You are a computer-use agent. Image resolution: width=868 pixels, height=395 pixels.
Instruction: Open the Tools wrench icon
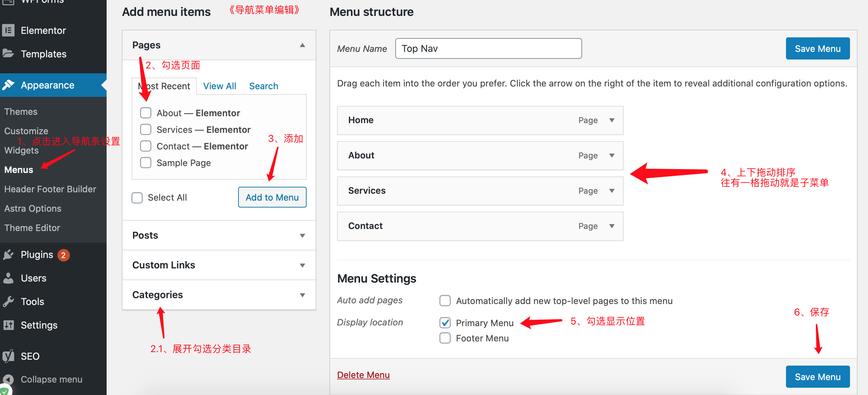[8, 302]
